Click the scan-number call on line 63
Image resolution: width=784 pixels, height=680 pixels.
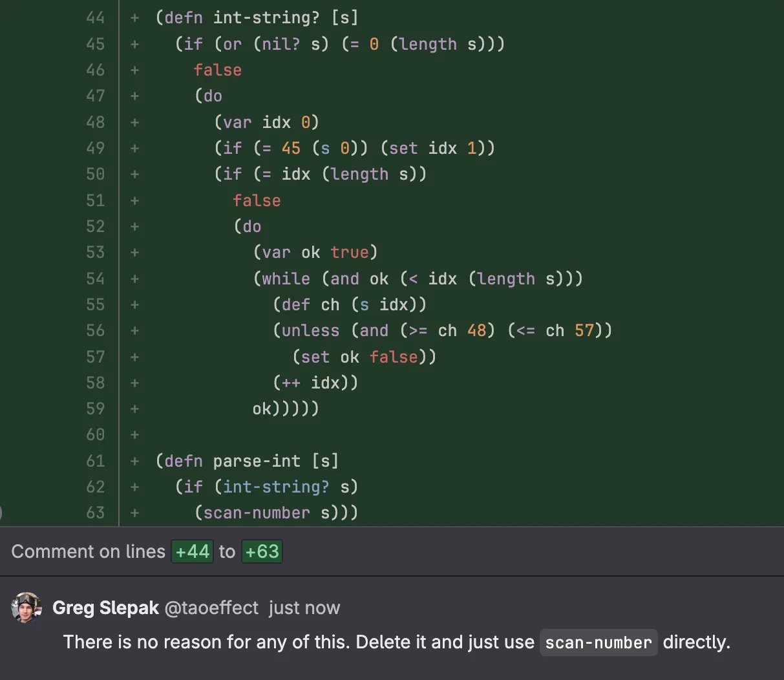tap(257, 513)
